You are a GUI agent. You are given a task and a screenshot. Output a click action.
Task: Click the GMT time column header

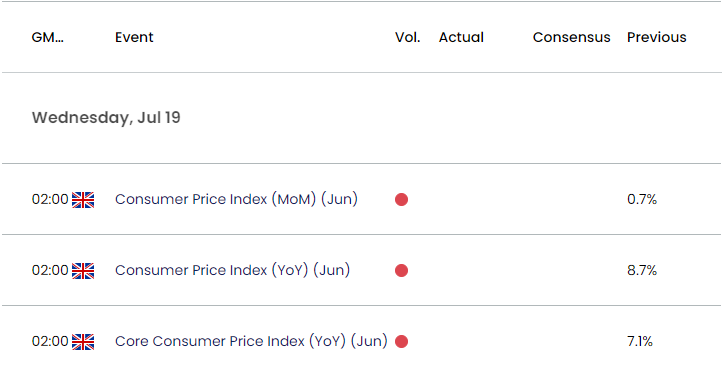[48, 37]
